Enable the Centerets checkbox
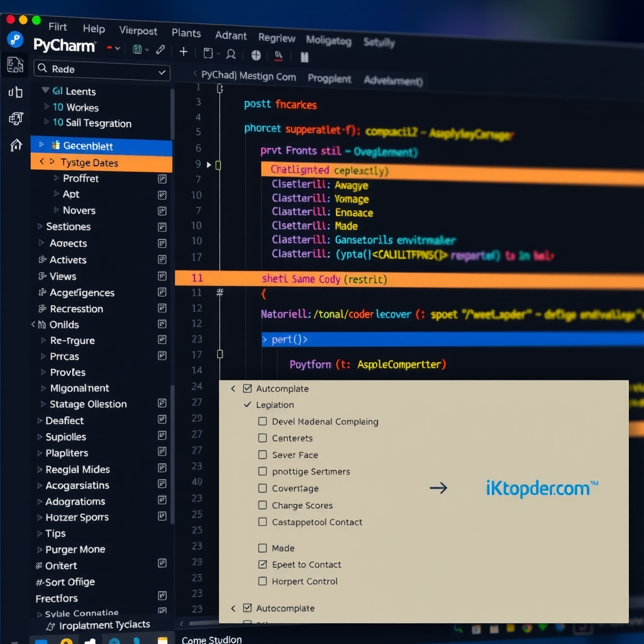This screenshot has width=644, height=644. pyautogui.click(x=262, y=438)
